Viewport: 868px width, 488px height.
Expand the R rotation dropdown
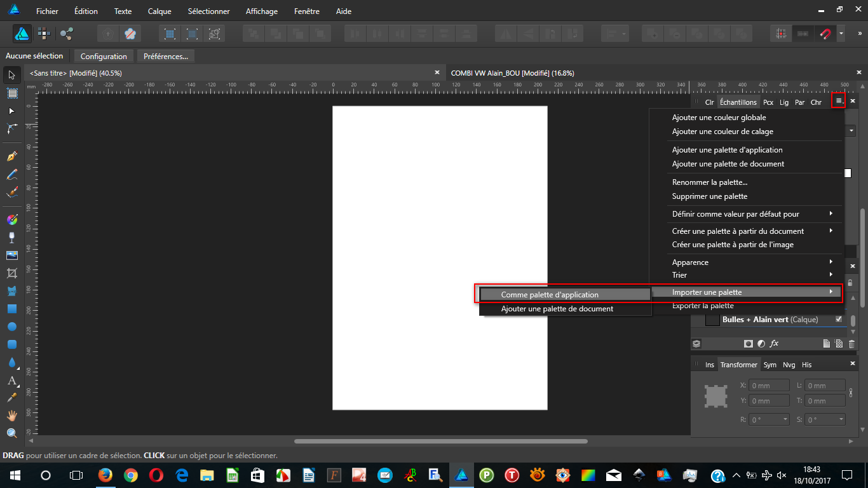coord(785,419)
